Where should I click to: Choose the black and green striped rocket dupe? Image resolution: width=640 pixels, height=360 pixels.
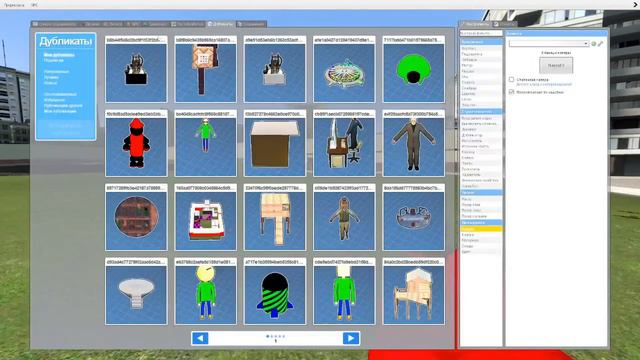(x=275, y=291)
